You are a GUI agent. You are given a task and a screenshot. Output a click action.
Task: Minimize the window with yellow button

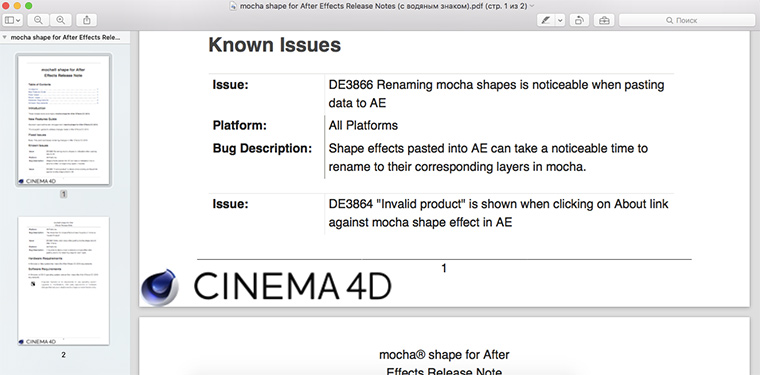click(17, 6)
